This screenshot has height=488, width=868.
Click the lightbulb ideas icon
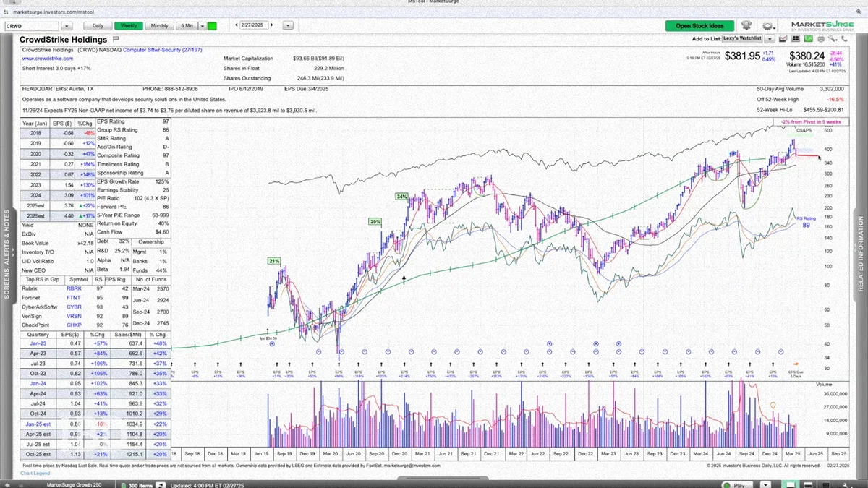pyautogui.click(x=746, y=25)
